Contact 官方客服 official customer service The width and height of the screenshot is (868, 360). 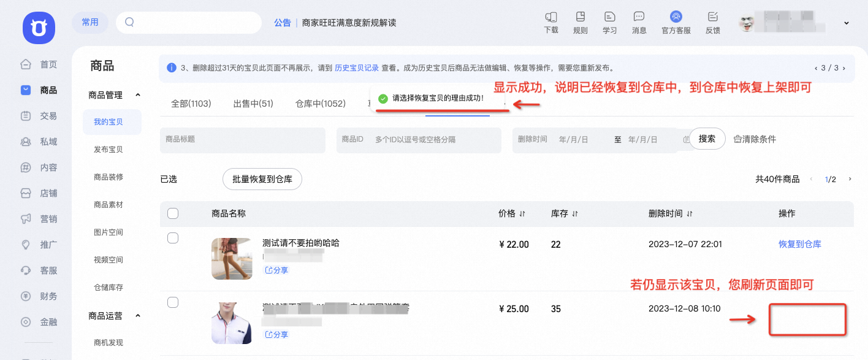tap(675, 23)
